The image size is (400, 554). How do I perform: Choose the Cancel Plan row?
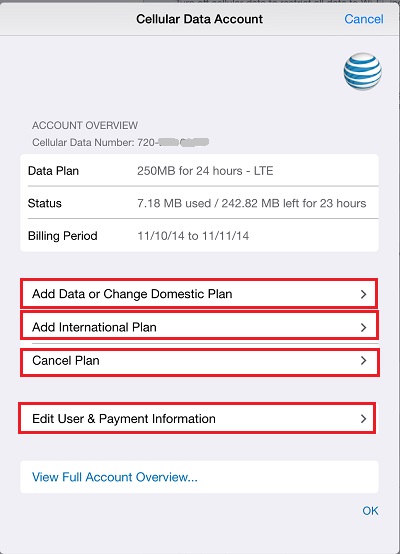coord(199,362)
